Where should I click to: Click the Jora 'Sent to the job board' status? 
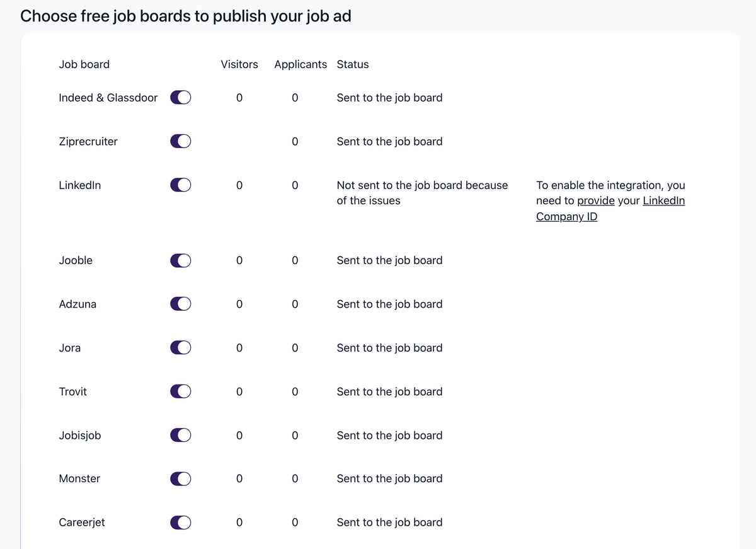click(x=389, y=348)
